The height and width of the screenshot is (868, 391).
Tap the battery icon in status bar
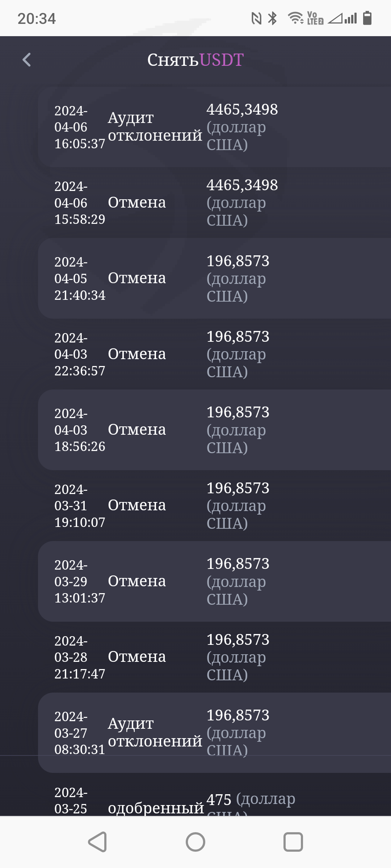coord(367,18)
